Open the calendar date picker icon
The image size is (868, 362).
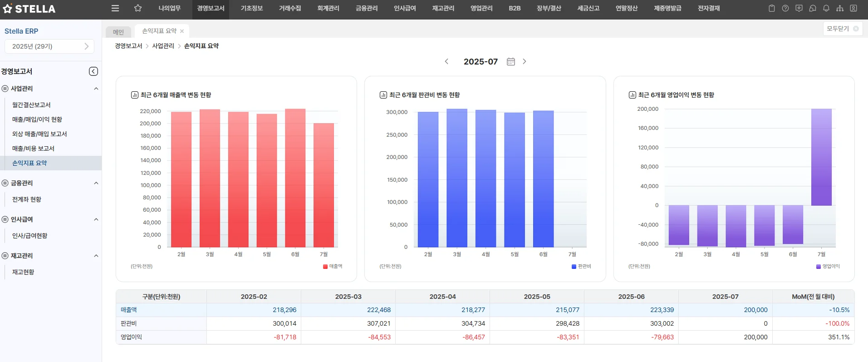click(510, 61)
